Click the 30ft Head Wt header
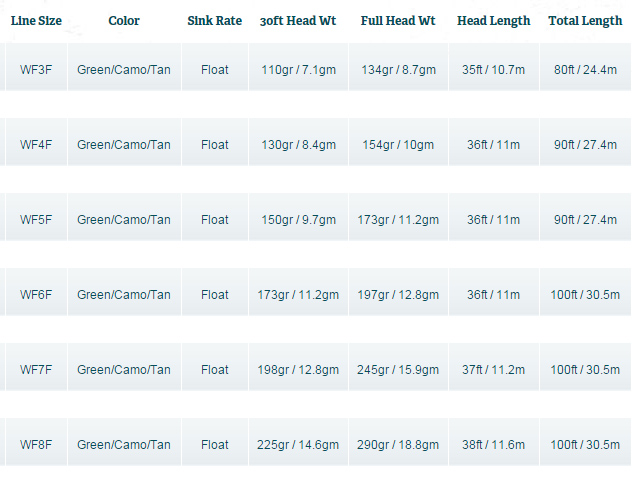The image size is (632, 479). (298, 21)
